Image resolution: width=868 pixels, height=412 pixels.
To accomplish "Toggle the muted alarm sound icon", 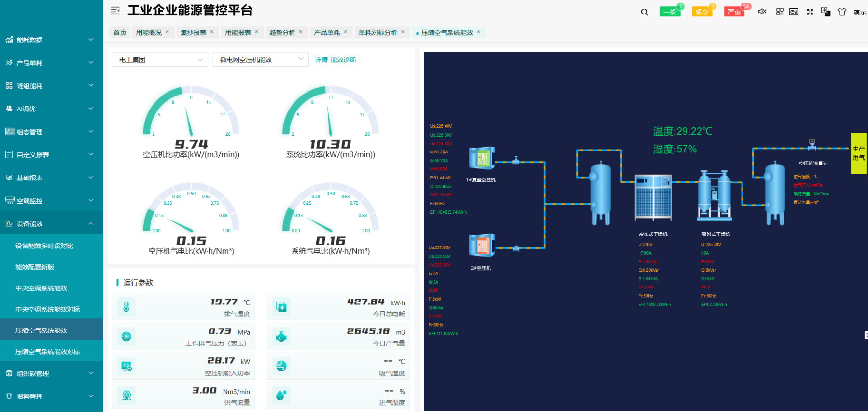I will 762,12.
